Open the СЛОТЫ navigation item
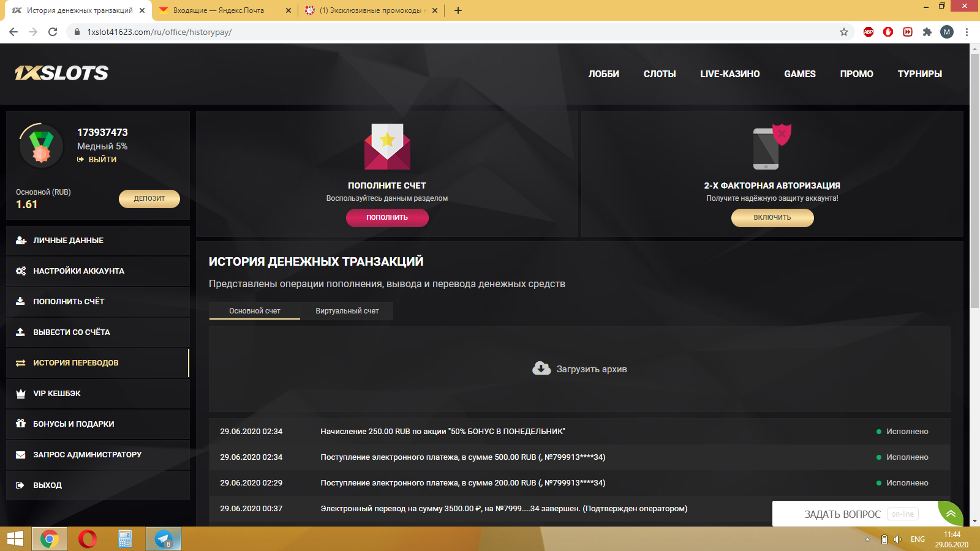This screenshot has height=551, width=980. point(660,74)
